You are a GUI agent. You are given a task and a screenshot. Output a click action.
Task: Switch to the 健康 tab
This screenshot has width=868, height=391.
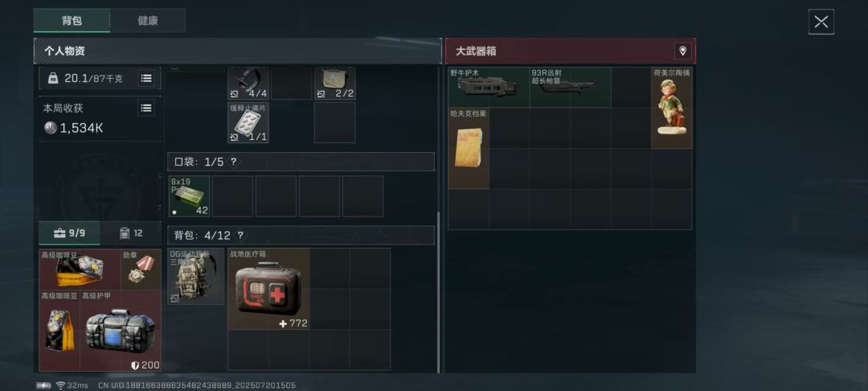tap(148, 20)
